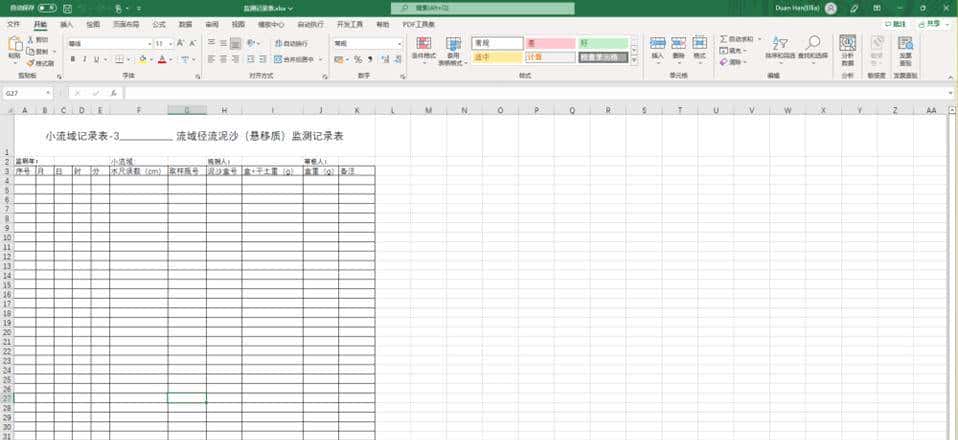
Task: Expand the formula bar
Action: (x=951, y=94)
